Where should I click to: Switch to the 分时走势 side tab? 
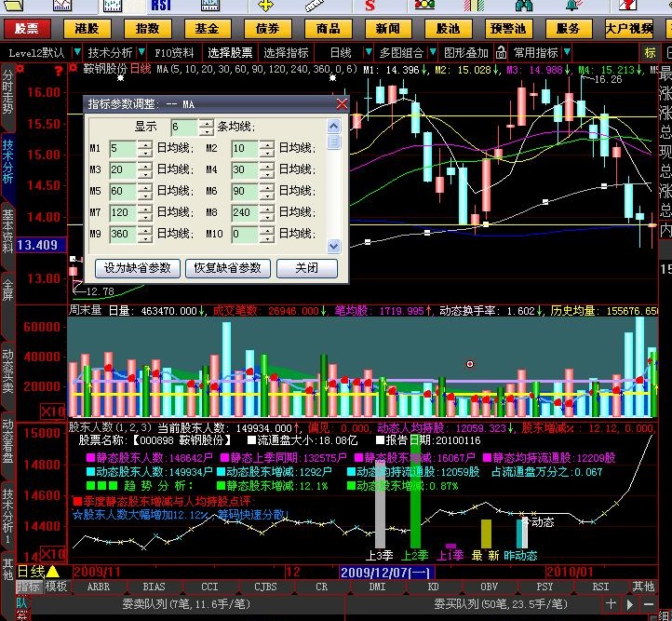point(7,97)
